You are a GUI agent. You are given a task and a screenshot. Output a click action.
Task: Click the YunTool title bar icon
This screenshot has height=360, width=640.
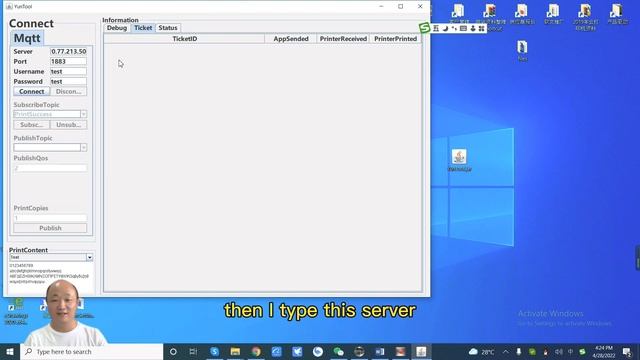(9, 7)
